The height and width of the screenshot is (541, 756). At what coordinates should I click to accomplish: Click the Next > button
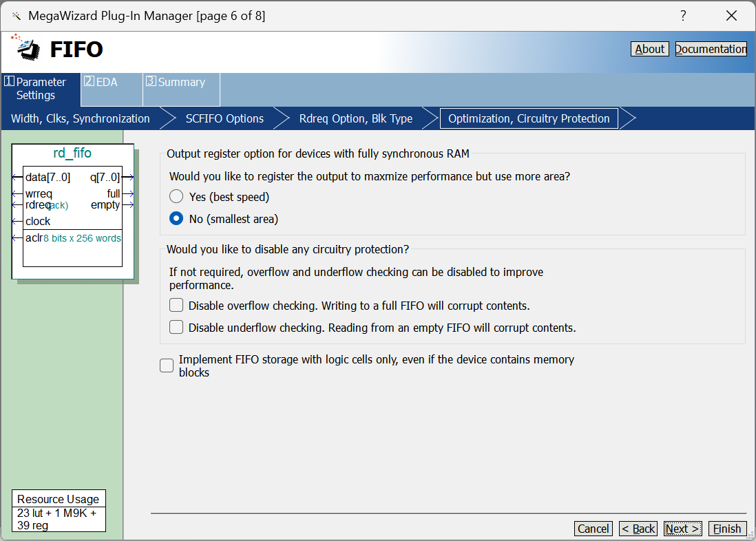[x=683, y=529]
